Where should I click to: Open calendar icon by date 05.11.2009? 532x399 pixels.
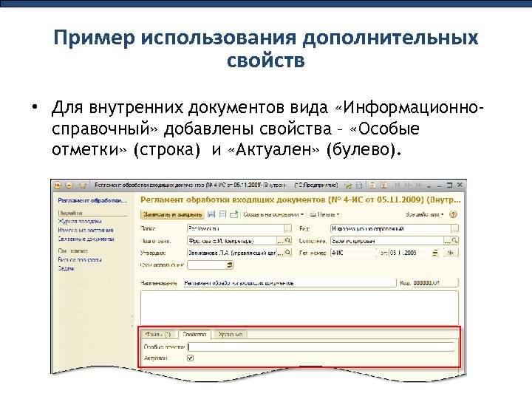coord(435,253)
